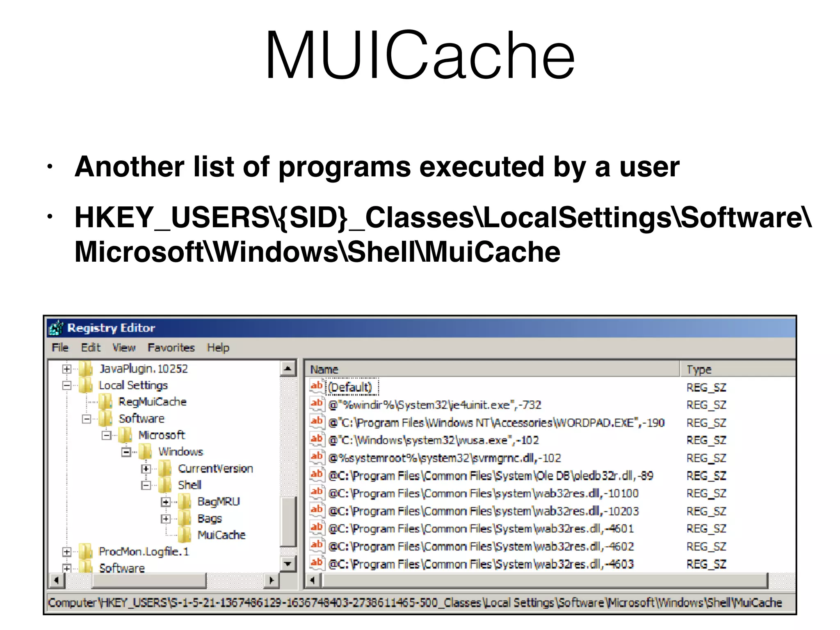Select the wusa.exe",-102 value entry

(433, 440)
